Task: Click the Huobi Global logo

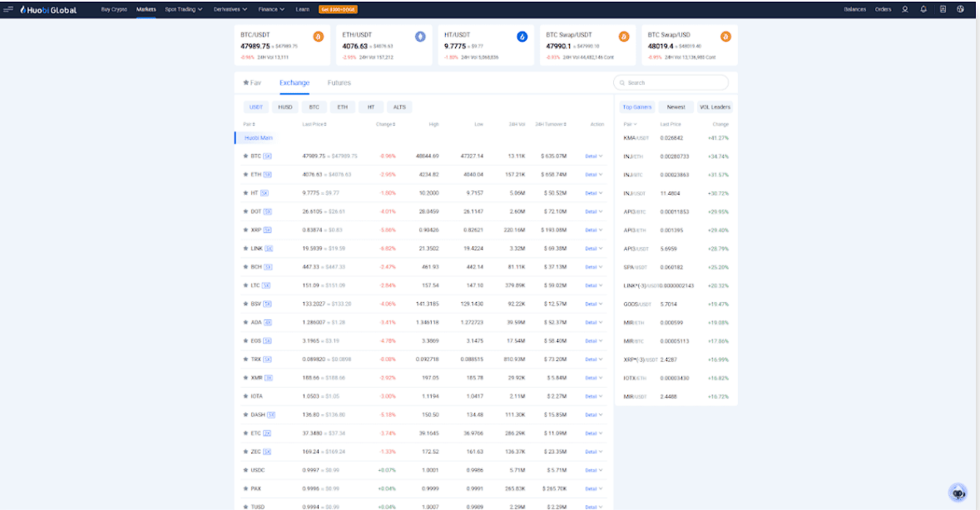Action: (x=48, y=10)
